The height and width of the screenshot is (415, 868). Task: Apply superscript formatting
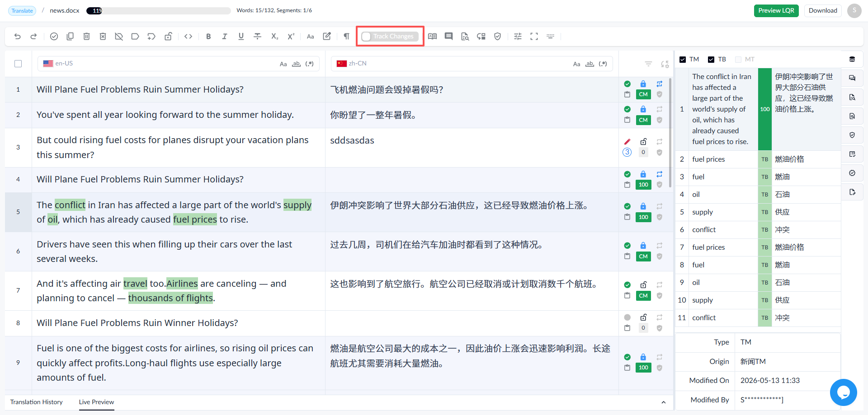(291, 36)
